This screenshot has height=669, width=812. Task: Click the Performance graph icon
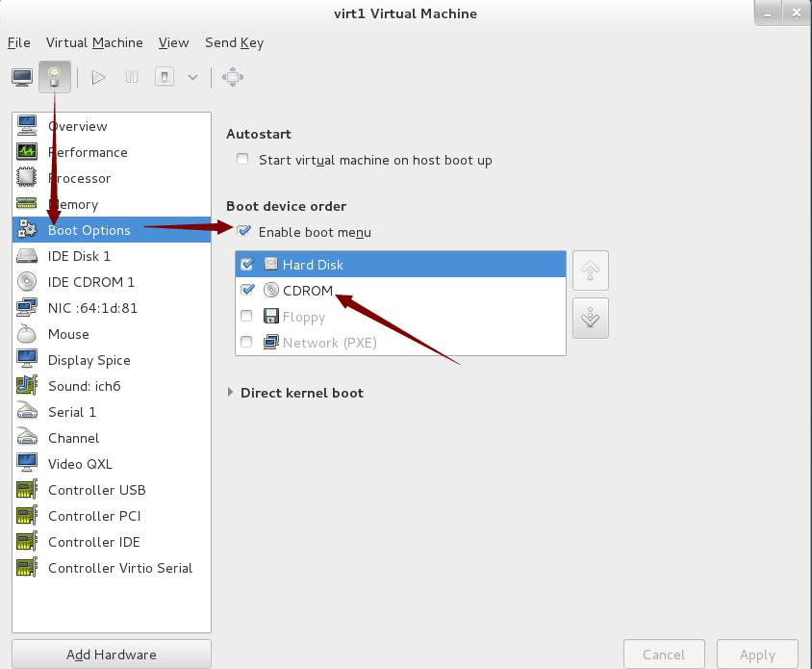pos(26,151)
